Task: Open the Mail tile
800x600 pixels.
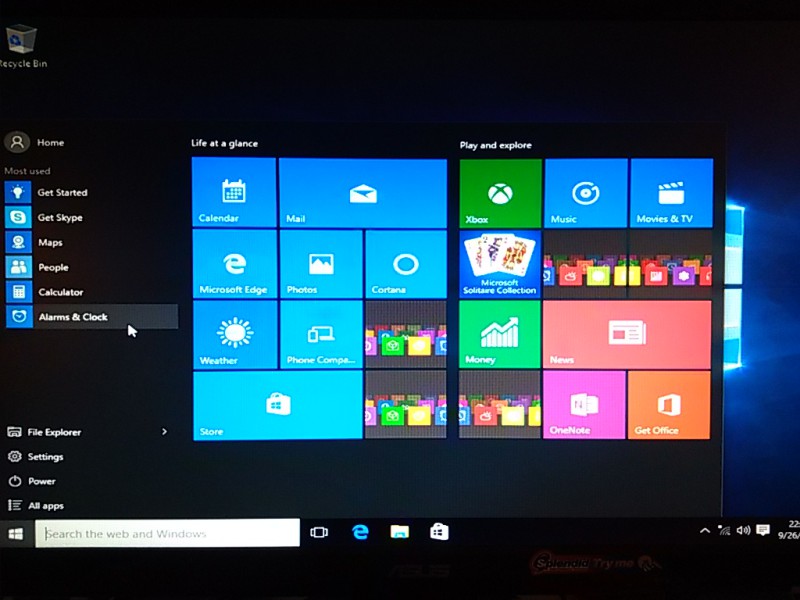Action: (363, 193)
